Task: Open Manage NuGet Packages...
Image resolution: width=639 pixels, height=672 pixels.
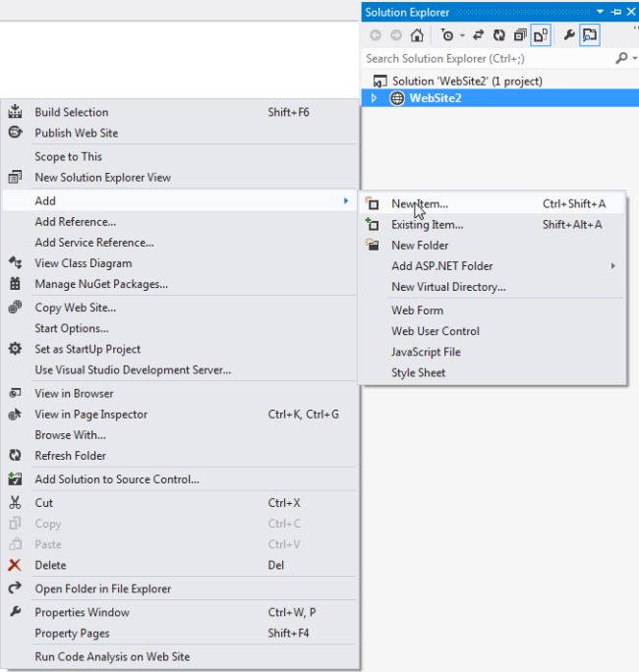Action: pyautogui.click(x=180, y=284)
